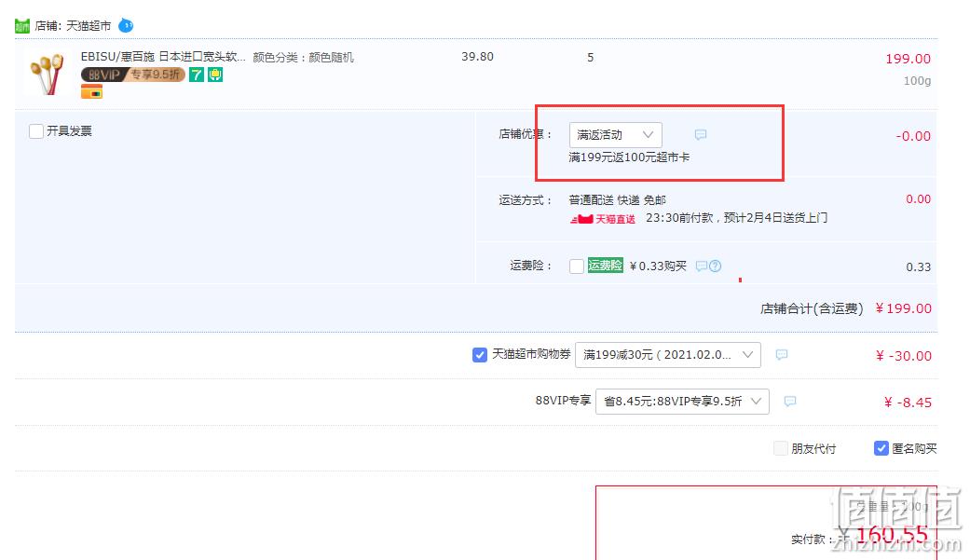Click the 88VIP专享 label
The width and height of the screenshot is (970, 560).
point(563,401)
